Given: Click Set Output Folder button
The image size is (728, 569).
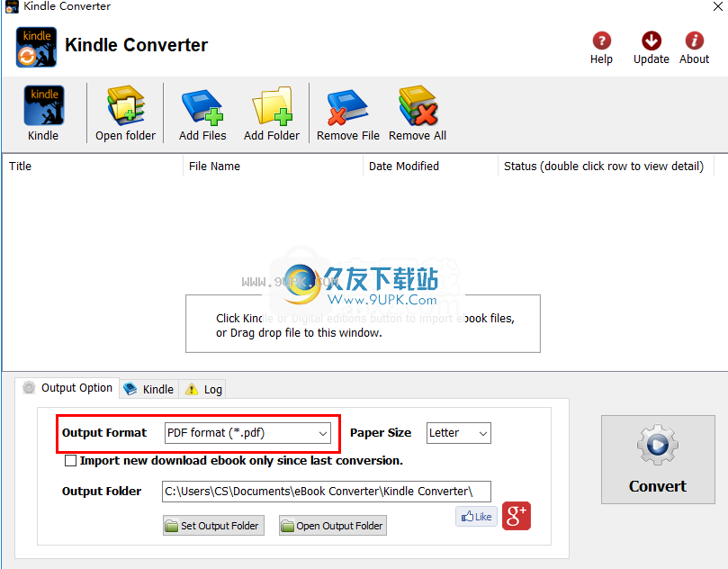Looking at the screenshot, I should point(213,526).
